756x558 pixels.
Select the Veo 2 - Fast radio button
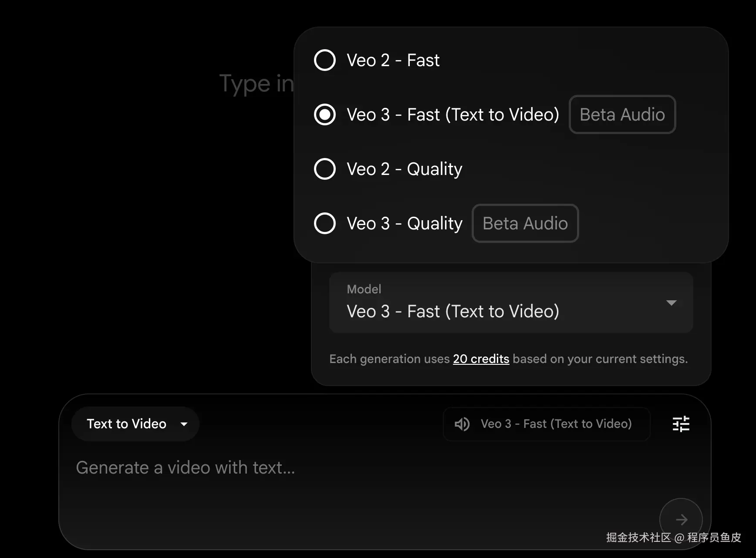[x=325, y=60]
